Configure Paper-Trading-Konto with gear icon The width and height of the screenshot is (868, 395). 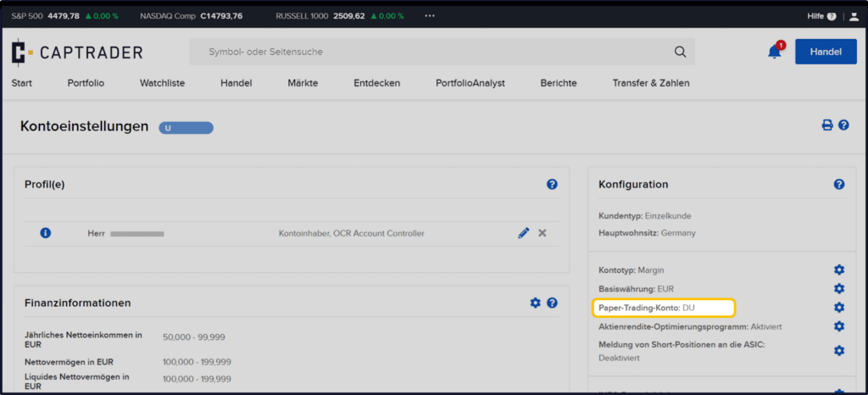[839, 308]
